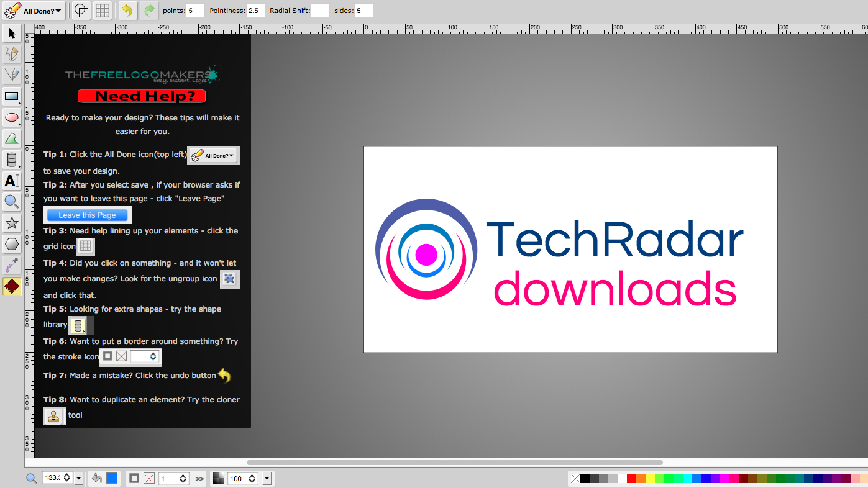The height and width of the screenshot is (488, 868).
Task: Toggle wireframe mode icon
Action: tap(81, 11)
